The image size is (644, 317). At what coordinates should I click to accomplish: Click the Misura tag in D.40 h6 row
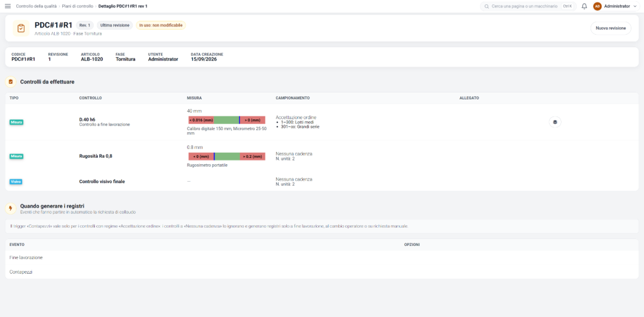coord(16,122)
